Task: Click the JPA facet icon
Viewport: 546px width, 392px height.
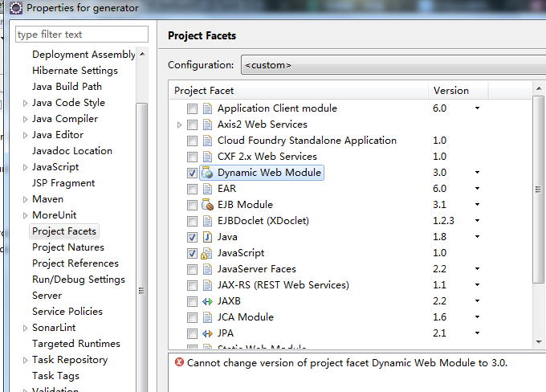Action: pos(207,333)
